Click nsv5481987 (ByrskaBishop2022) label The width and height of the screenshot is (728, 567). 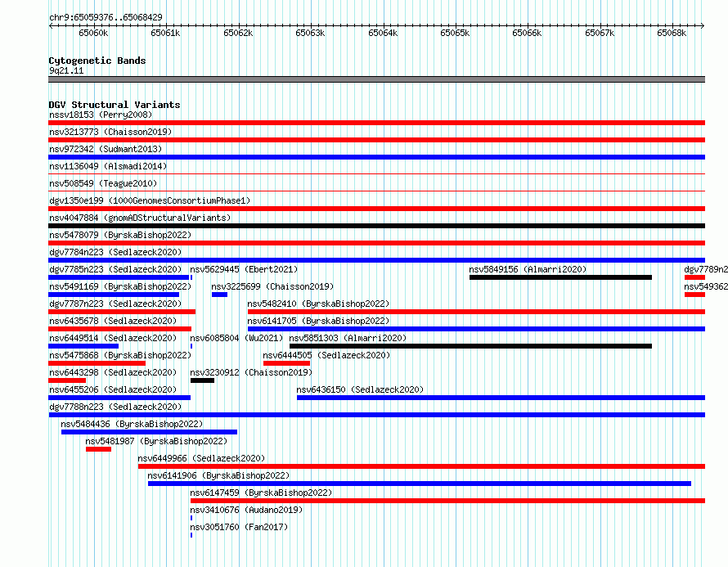pos(156,441)
